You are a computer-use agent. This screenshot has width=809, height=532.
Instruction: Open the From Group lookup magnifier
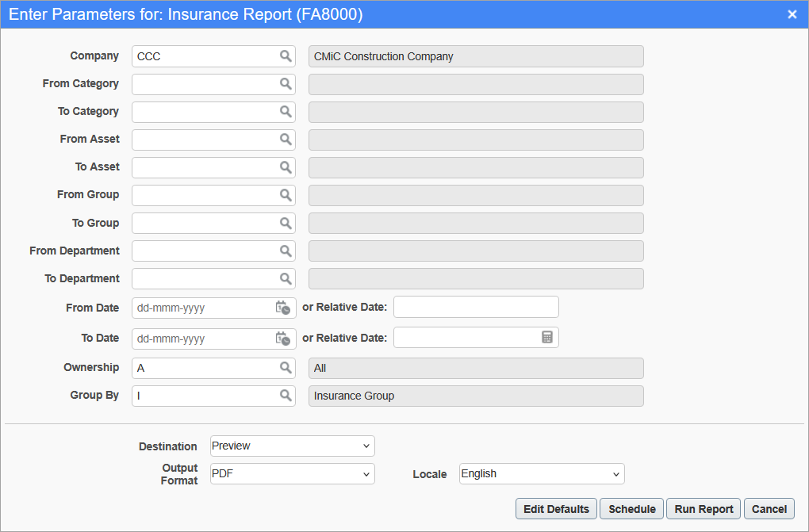[285, 195]
